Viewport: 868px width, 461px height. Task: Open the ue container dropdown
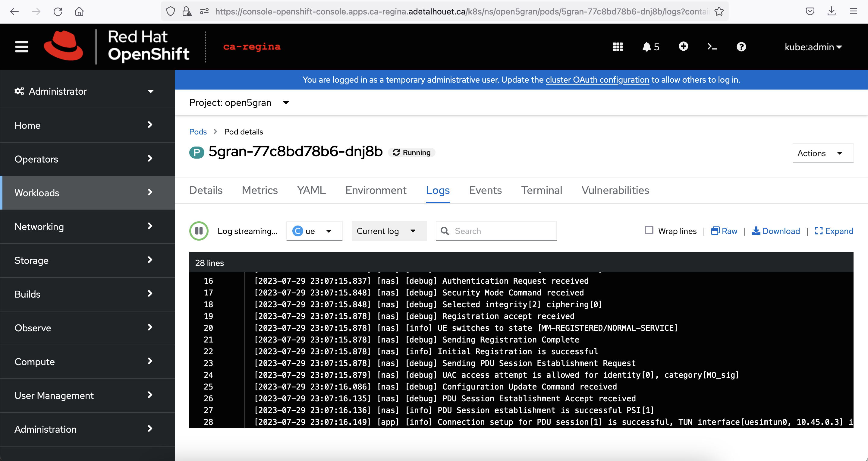pyautogui.click(x=314, y=231)
